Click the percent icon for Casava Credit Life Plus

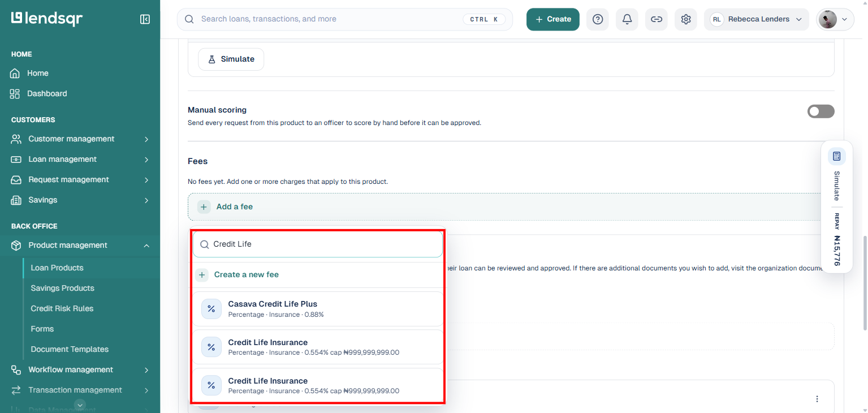pyautogui.click(x=211, y=309)
